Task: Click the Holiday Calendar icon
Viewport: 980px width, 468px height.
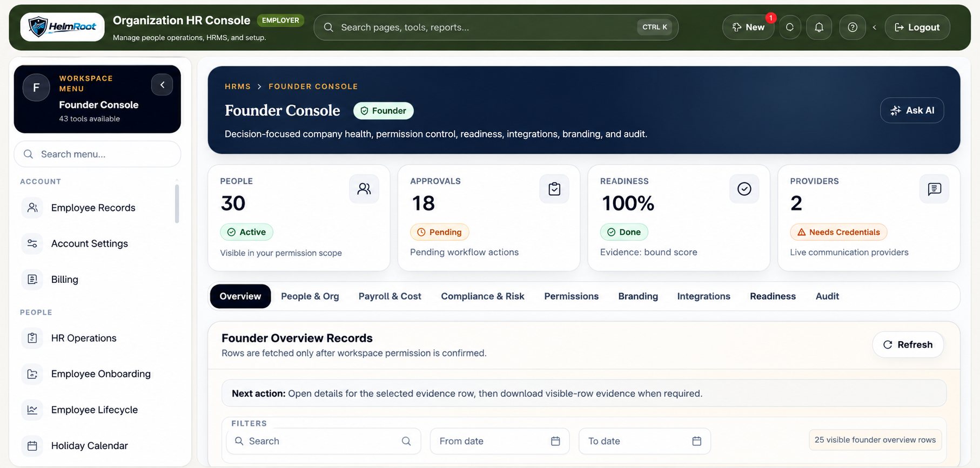Action: [x=32, y=446]
